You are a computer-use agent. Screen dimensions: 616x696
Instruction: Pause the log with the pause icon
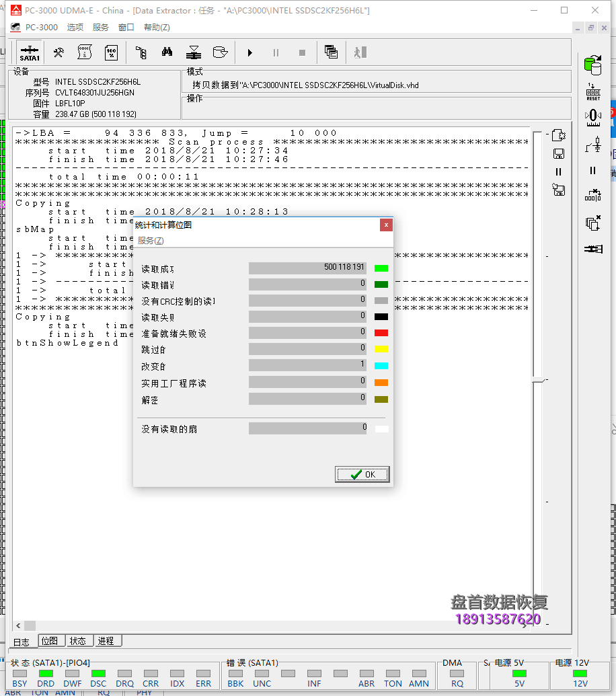pyautogui.click(x=558, y=172)
